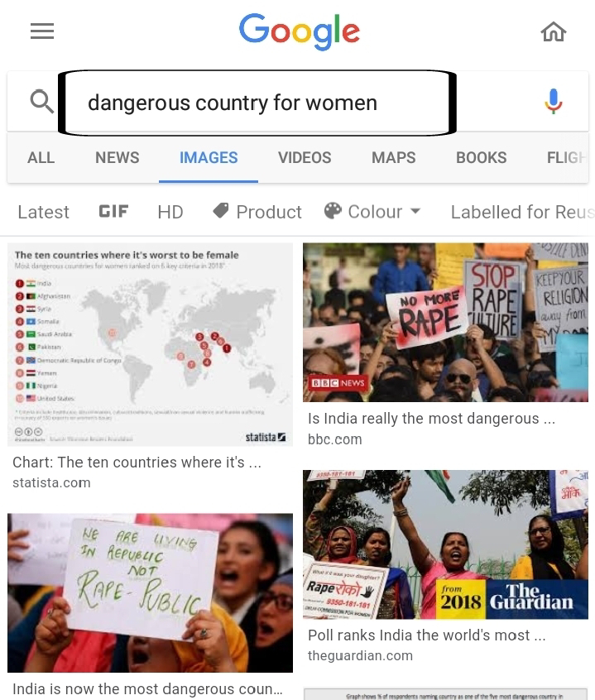Click the Google logo
The image size is (595, 700).
click(x=299, y=31)
